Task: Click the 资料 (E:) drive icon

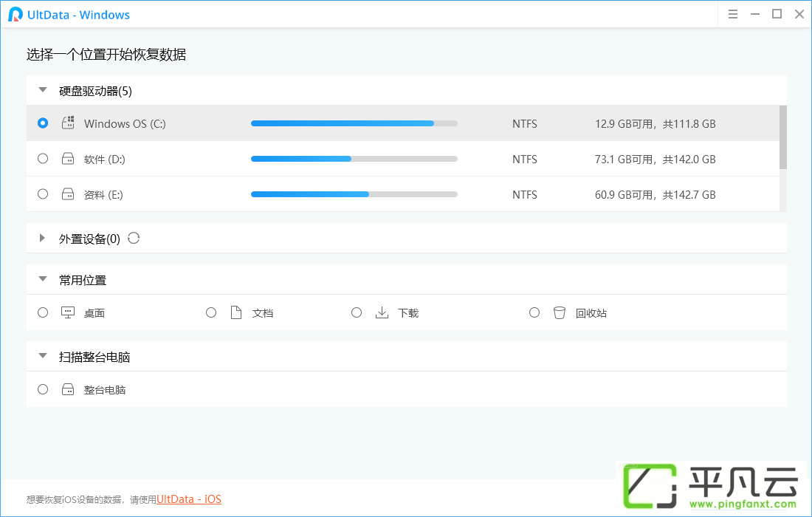Action: click(x=68, y=194)
